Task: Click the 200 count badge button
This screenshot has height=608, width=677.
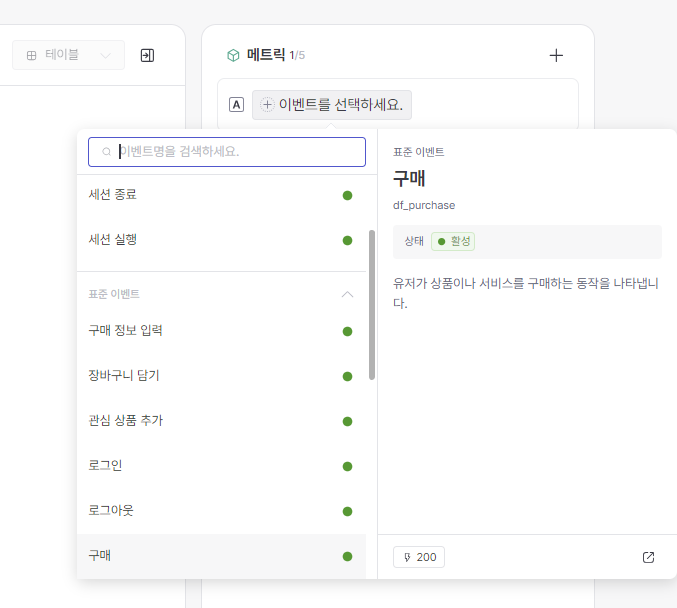Action: 419,557
